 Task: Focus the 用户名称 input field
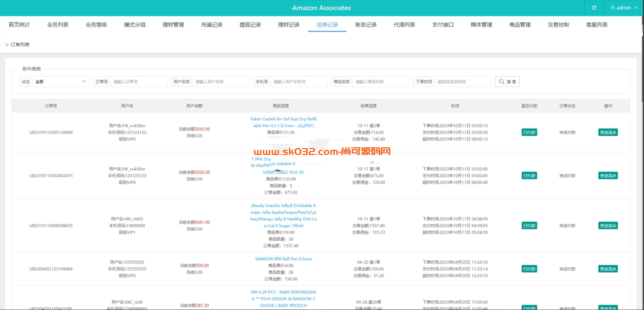(x=221, y=82)
